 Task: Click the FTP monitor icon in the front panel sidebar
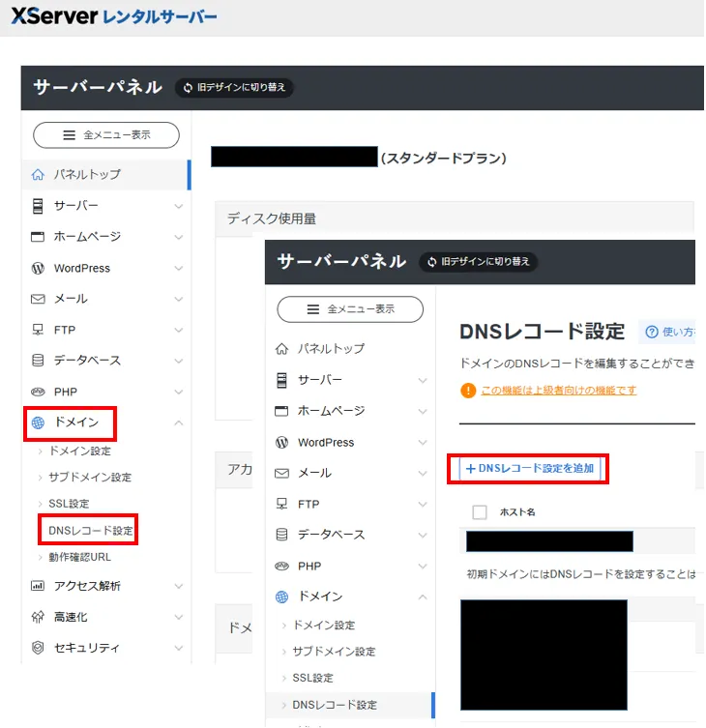(281, 504)
